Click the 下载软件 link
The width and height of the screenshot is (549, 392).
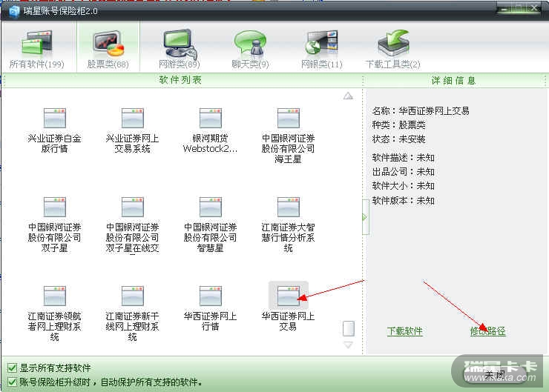pos(405,330)
